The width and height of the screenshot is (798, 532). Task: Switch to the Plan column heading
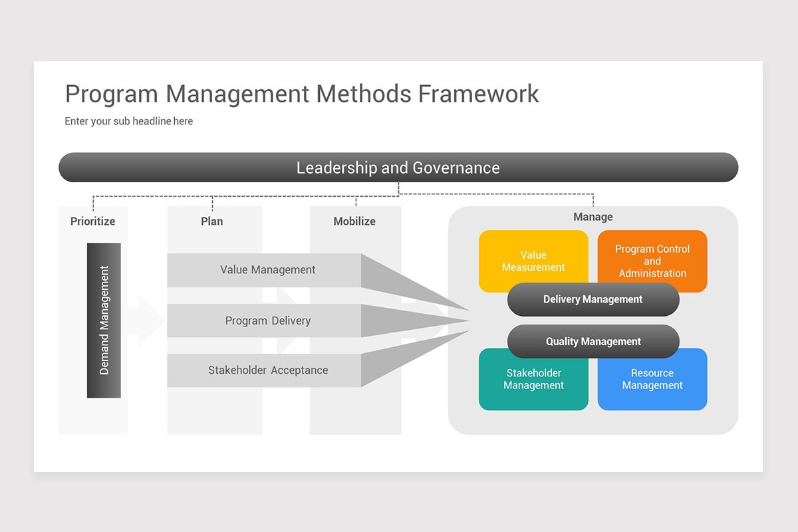point(213,221)
